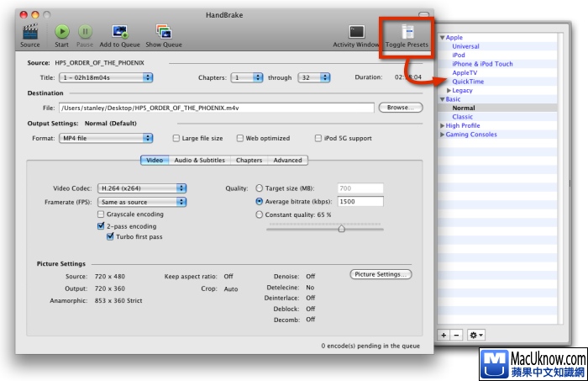Click the source name HP5_ORDER_OF_THE_PHOENIX
588x381 pixels.
tap(99, 63)
